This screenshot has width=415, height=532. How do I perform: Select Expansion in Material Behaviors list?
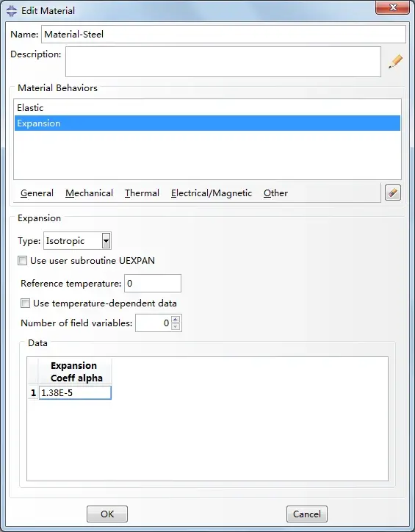tap(207, 123)
